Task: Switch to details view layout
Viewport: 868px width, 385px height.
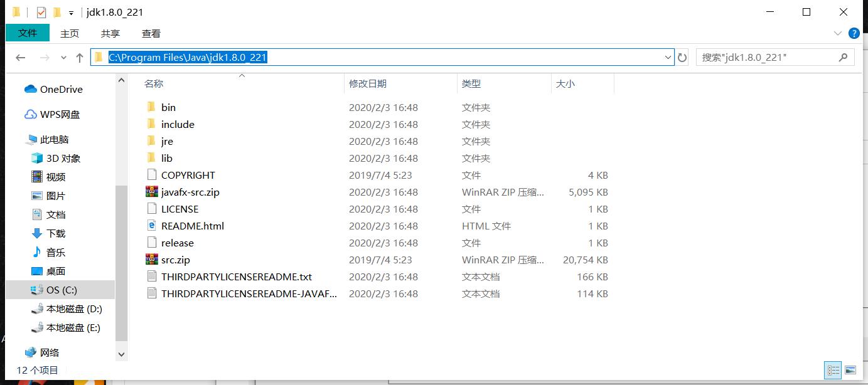Action: coord(833,370)
